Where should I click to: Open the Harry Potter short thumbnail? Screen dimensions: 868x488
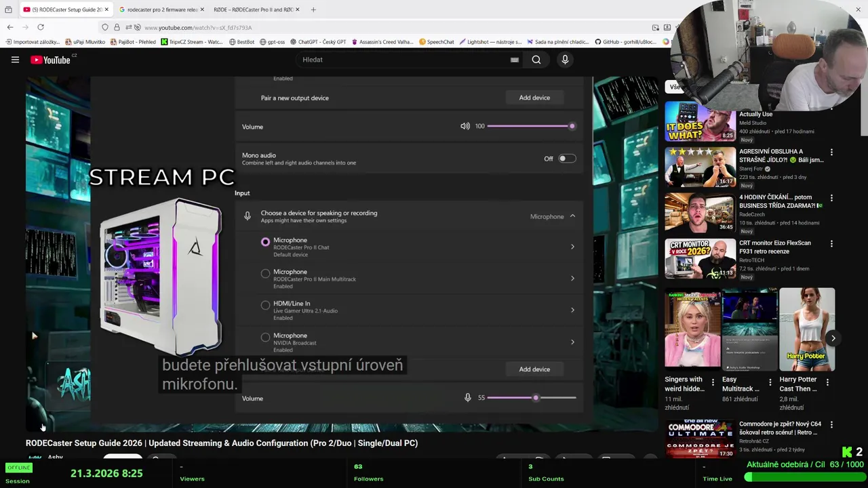pos(807,329)
